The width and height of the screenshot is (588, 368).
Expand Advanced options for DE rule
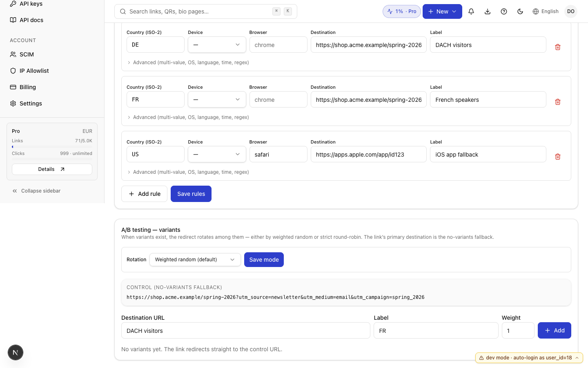[x=188, y=63]
